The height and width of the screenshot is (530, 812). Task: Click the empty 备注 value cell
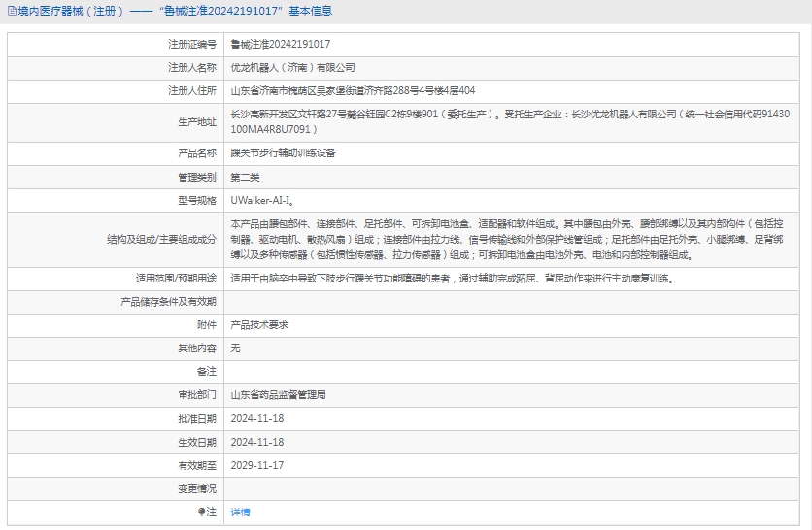tap(515, 372)
